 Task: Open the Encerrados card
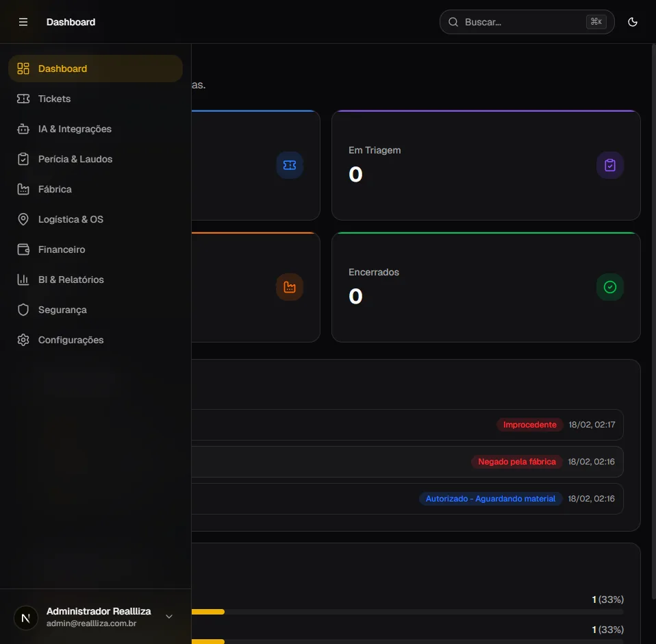tap(485, 287)
